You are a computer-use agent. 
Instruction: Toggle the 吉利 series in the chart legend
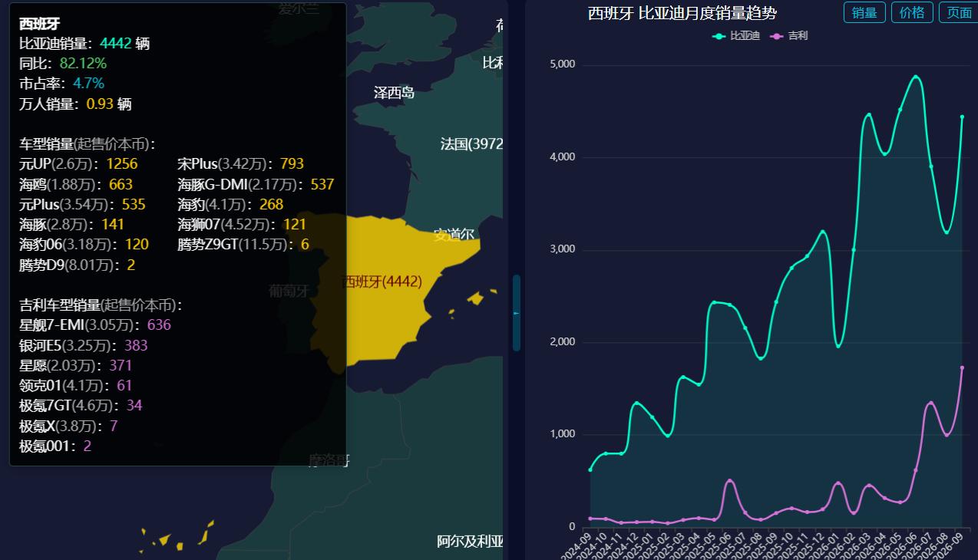tap(791, 36)
